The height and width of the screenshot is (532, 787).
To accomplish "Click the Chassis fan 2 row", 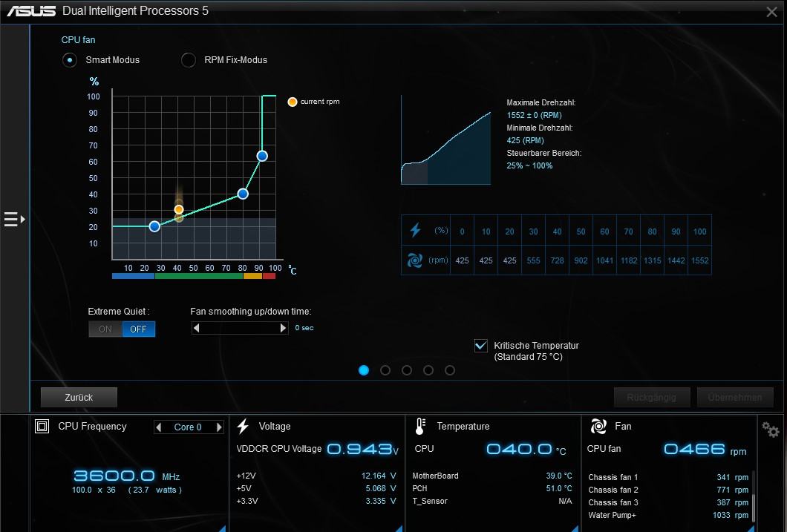I will [x=668, y=490].
